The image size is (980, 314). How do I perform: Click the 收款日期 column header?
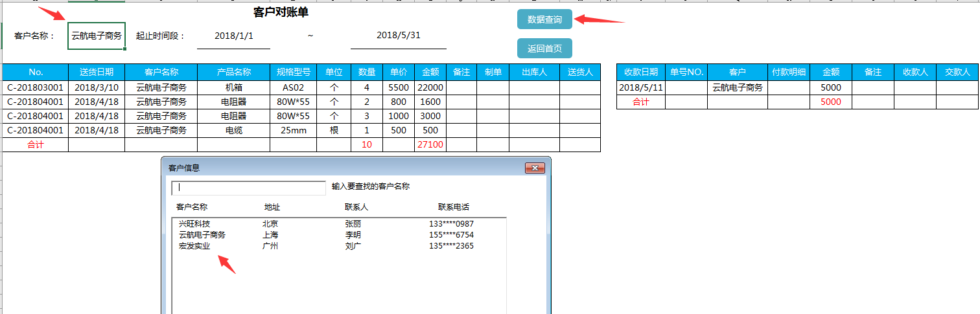coord(641,72)
